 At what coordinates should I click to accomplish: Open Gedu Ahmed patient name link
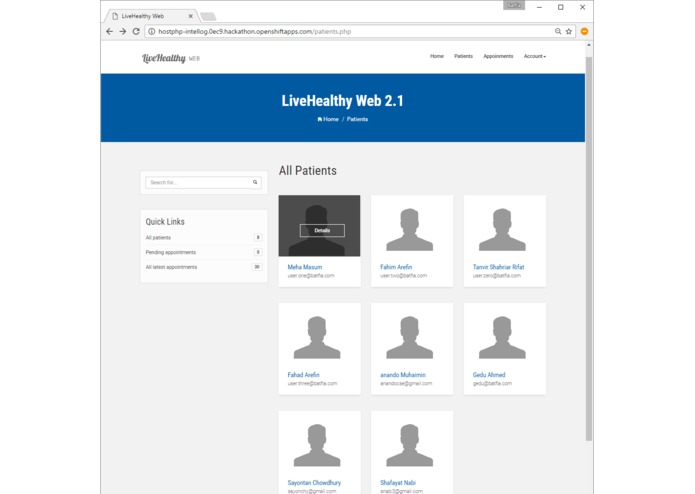[488, 375]
